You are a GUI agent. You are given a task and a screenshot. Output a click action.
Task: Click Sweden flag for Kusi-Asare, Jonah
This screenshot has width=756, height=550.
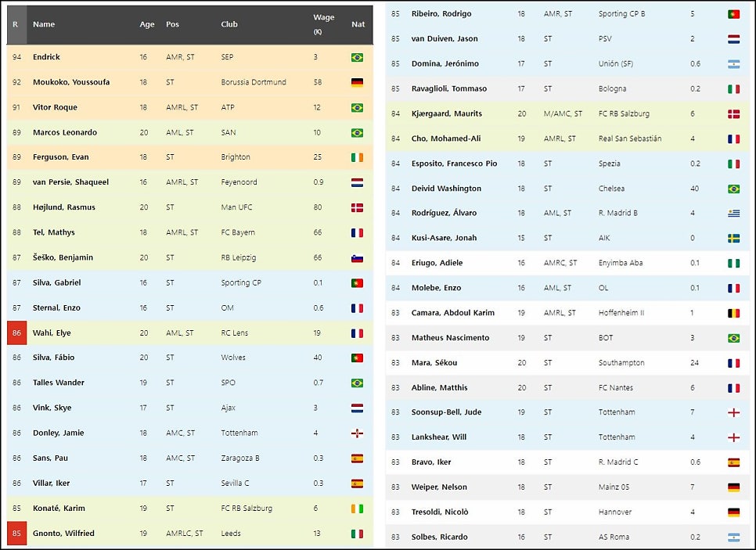[733, 238]
